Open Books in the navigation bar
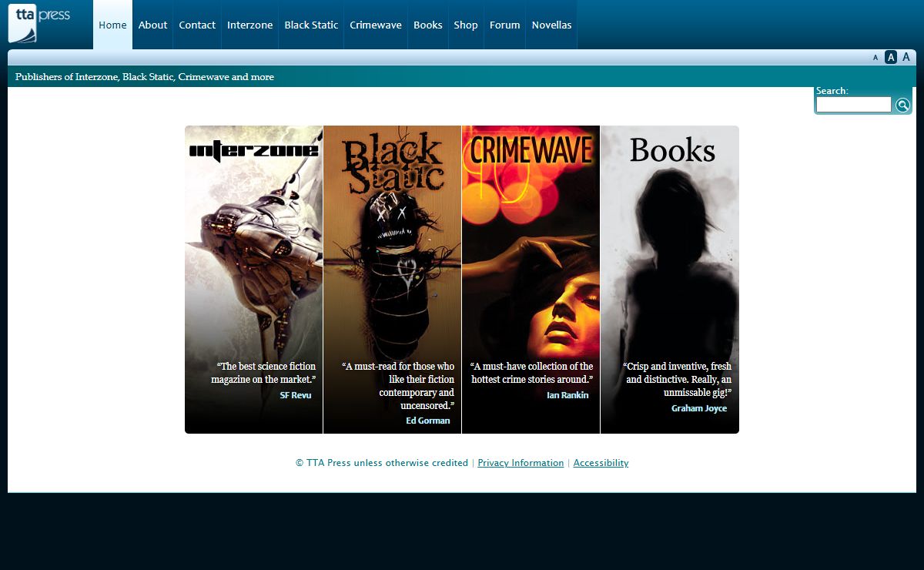The image size is (924, 570). point(428,25)
